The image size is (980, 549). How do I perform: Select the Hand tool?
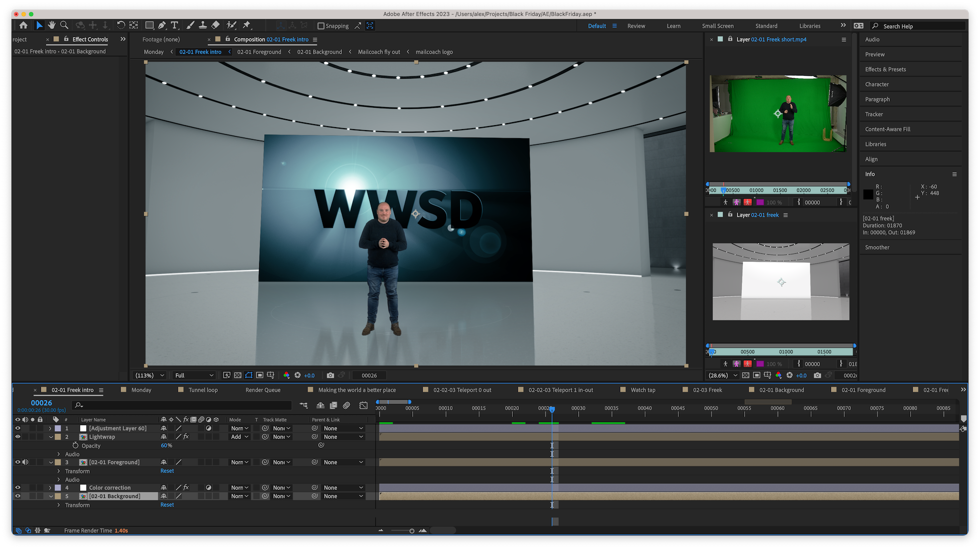51,25
